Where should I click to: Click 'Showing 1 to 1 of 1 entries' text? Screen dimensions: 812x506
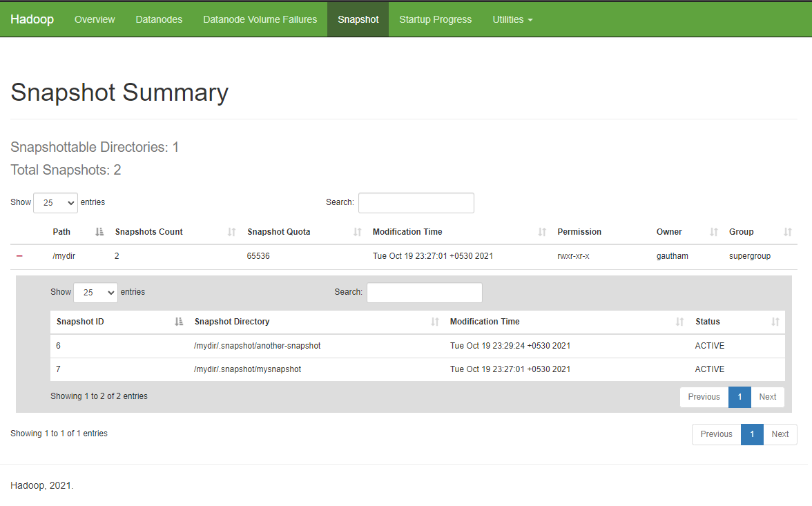[x=59, y=434]
